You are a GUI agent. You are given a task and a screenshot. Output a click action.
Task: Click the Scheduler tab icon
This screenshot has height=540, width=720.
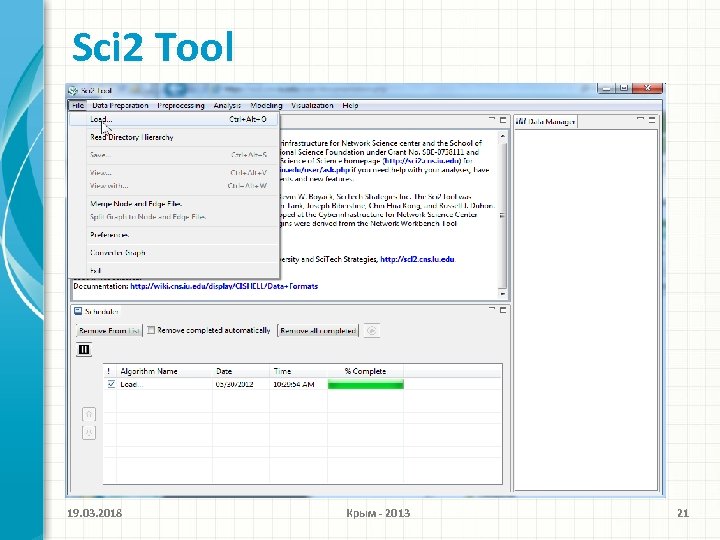click(x=78, y=311)
